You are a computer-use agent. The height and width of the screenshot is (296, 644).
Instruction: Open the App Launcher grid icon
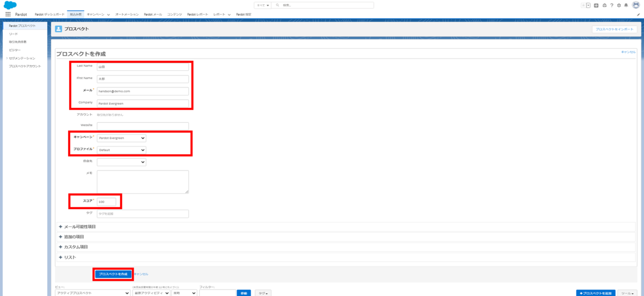8,14
